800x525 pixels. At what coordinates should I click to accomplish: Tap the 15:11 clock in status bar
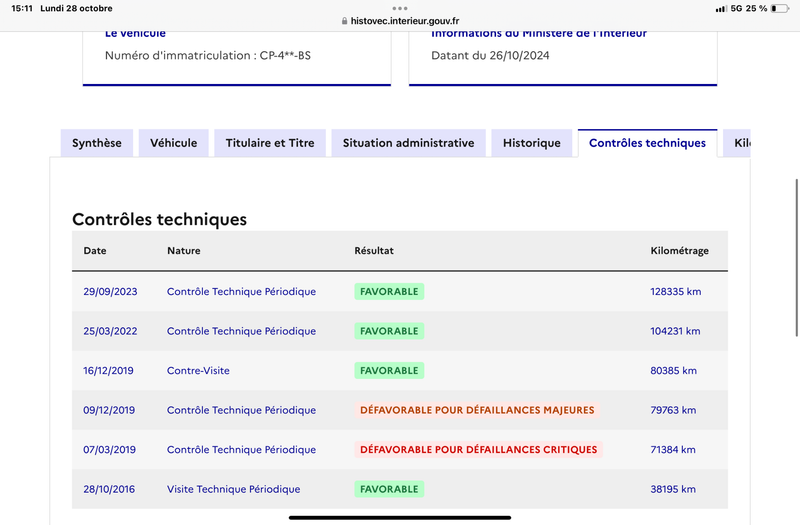click(22, 9)
